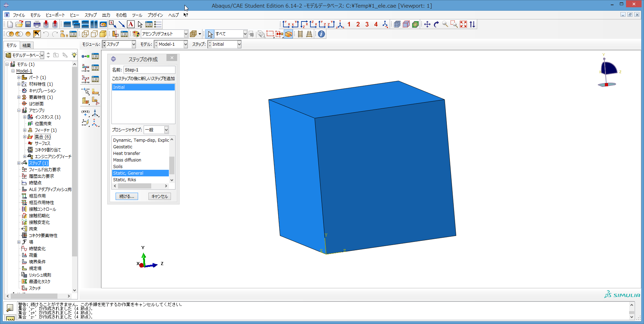The height and width of the screenshot is (324, 644).
Task: Click the Create History Output tool icon
Action: coord(85,79)
